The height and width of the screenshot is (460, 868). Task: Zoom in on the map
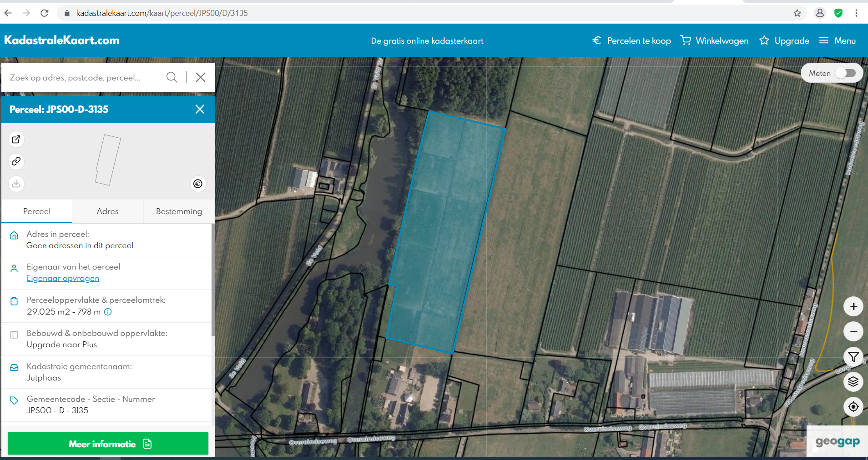(x=853, y=307)
